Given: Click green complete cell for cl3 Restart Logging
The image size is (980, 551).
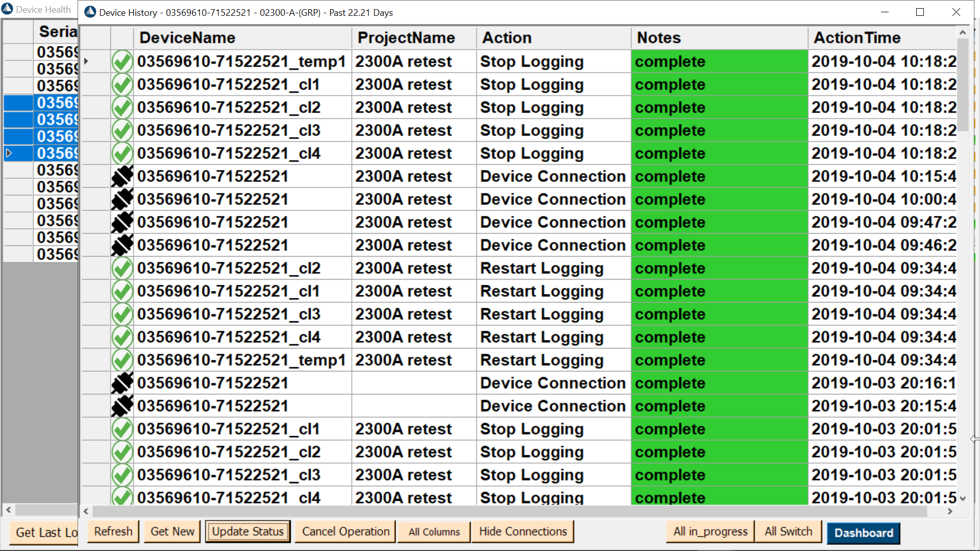Looking at the screenshot, I should coord(719,314).
